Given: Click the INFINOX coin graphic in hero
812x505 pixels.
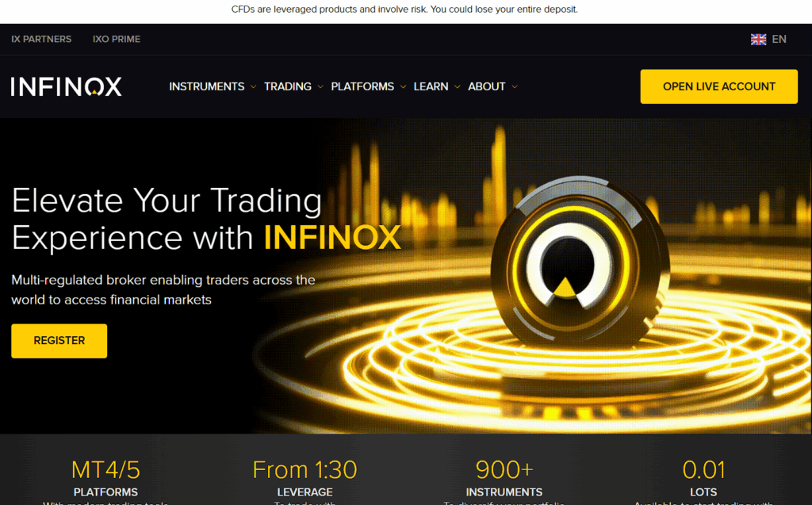Looking at the screenshot, I should pyautogui.click(x=580, y=263).
